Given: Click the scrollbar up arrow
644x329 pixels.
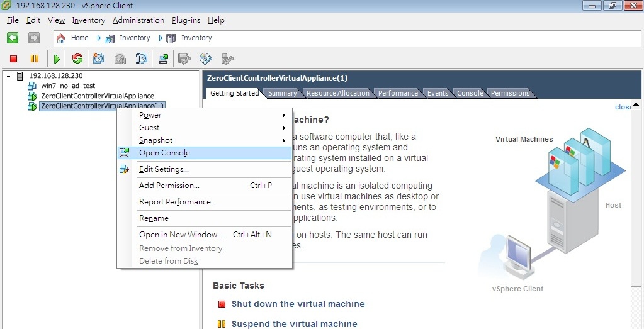Looking at the screenshot, I should 636,105.
